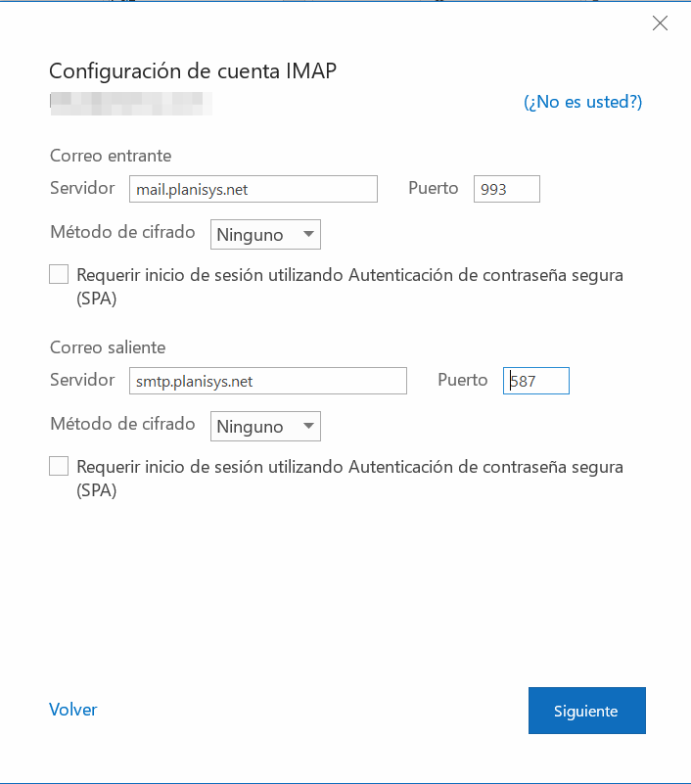Screen dimensions: 691x784
Task: Click the "¿No es usted?" link
Action: (582, 102)
